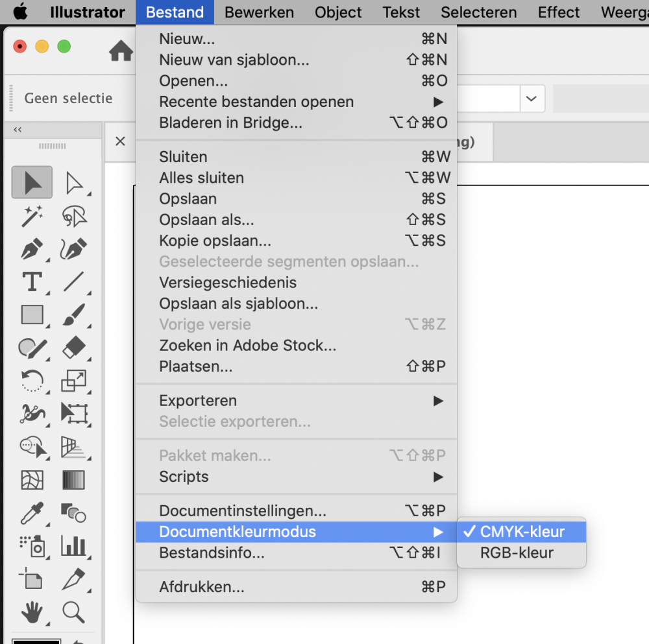The image size is (649, 644).
Task: Choose Opslaan als sjabloon...
Action: tap(297, 304)
